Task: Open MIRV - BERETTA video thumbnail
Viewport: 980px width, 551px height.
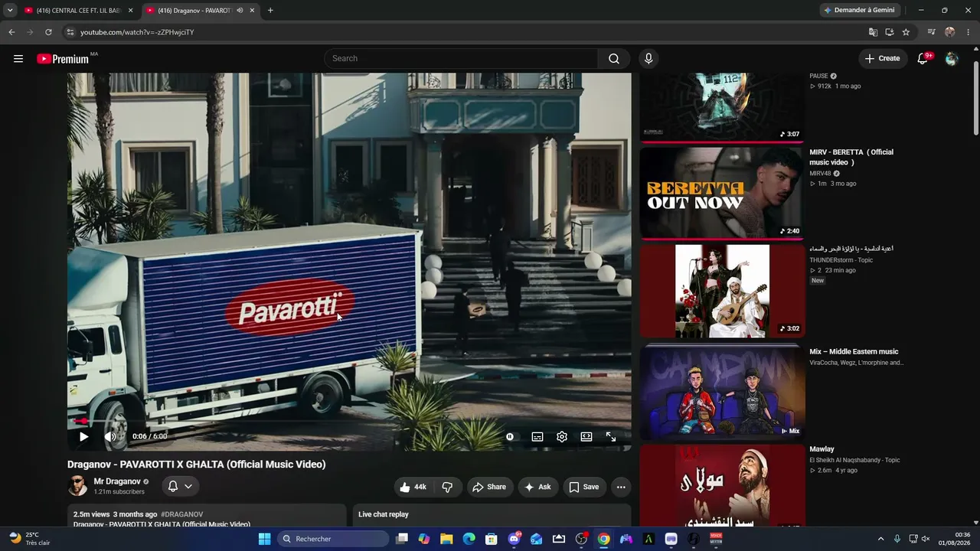Action: [x=722, y=193]
